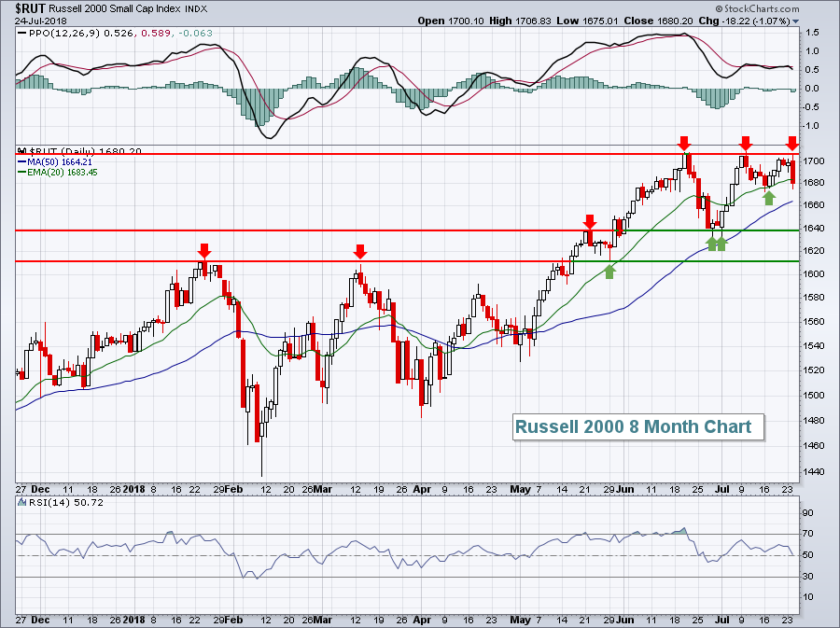
Task: Click the PPO(12,26,9) indicator label
Action: 64,33
